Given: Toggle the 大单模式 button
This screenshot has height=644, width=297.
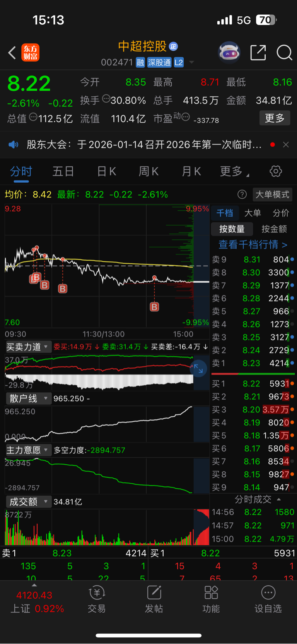Looking at the screenshot, I should (272, 194).
